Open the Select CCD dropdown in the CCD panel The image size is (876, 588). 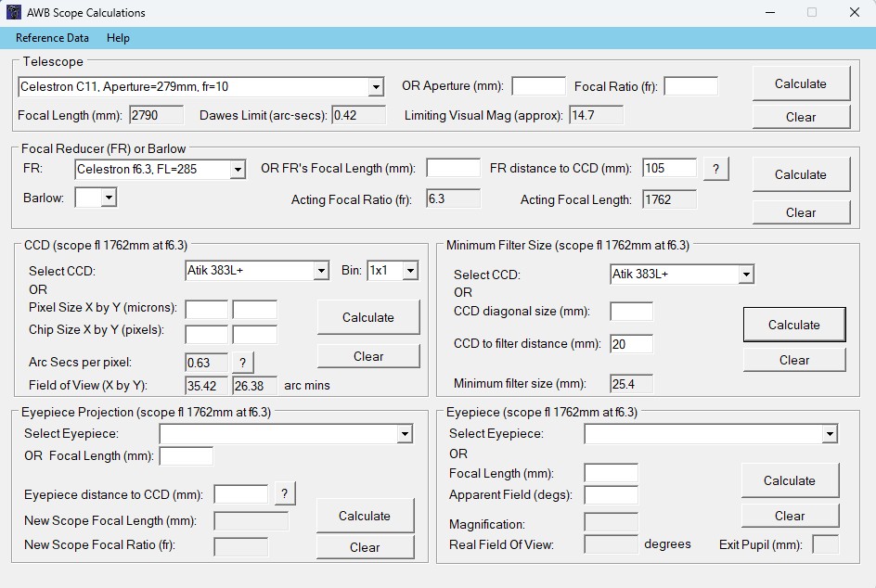tap(321, 271)
